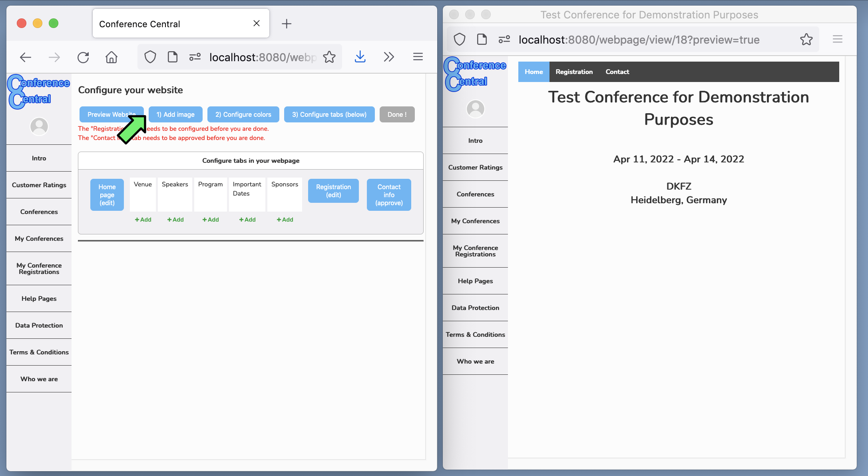The image size is (868, 476).
Task: Bookmark page with star in left window
Action: coord(329,58)
